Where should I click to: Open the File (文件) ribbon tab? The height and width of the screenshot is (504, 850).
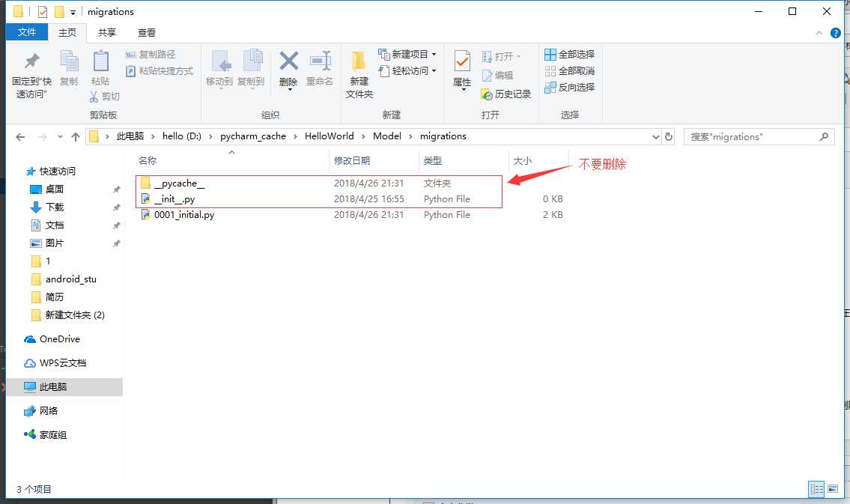click(26, 32)
